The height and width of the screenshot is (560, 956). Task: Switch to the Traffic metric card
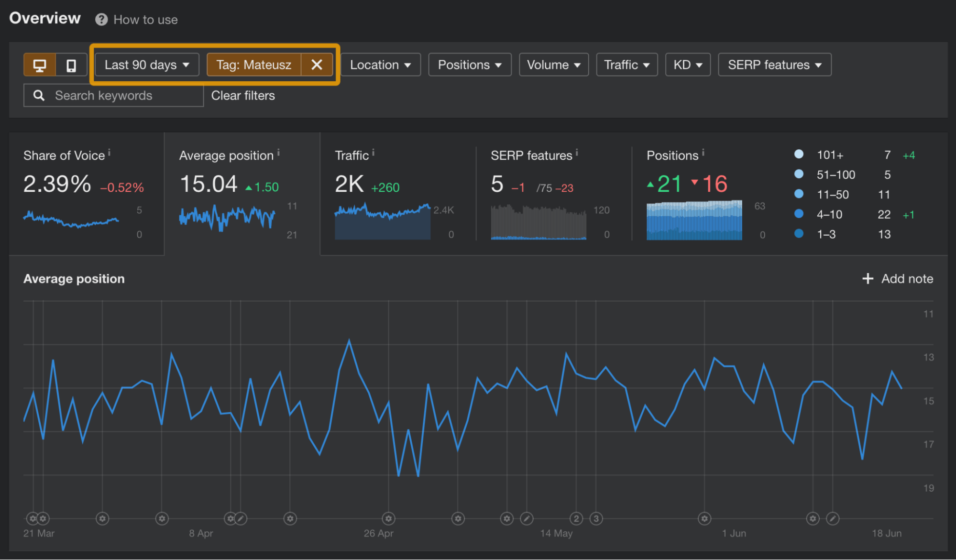click(x=397, y=191)
